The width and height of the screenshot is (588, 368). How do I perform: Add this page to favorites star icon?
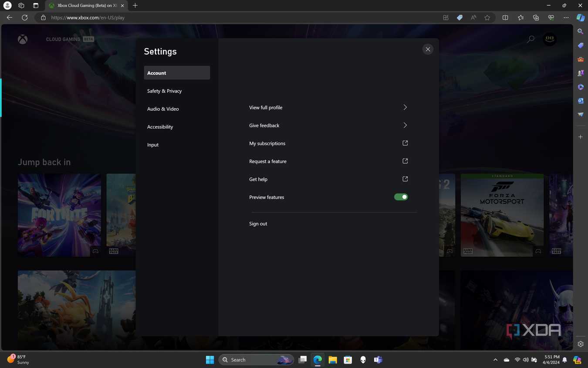[x=487, y=17]
